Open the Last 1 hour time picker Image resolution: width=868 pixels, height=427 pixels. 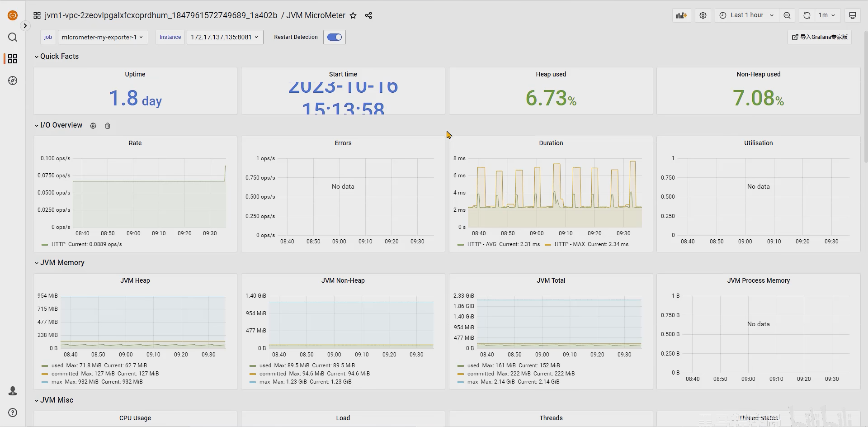pyautogui.click(x=746, y=15)
